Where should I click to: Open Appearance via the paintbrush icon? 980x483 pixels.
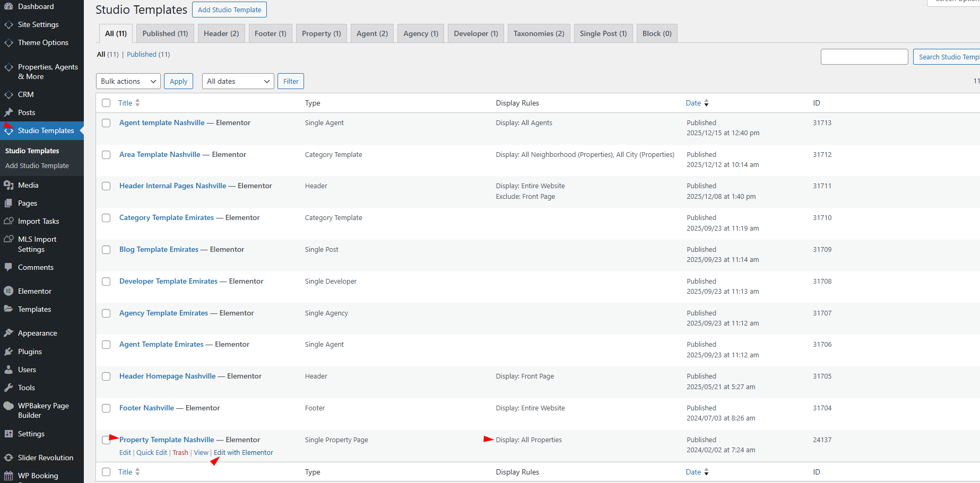(8, 333)
